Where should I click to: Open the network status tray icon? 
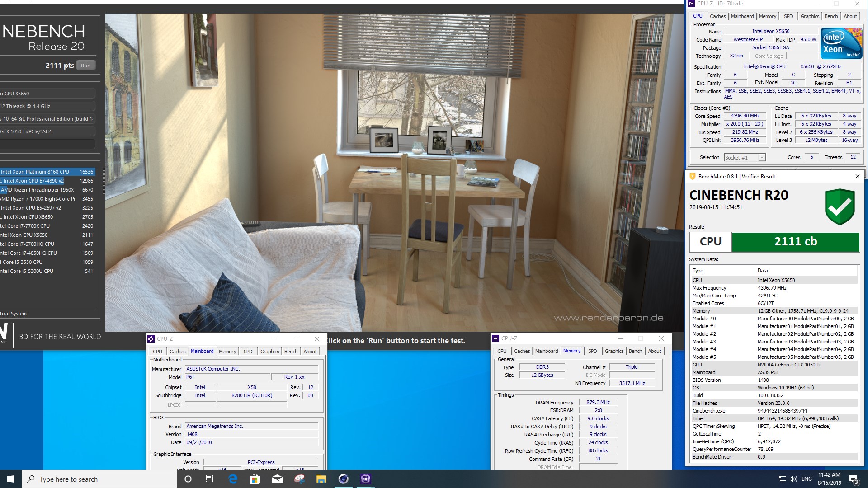[x=783, y=479]
